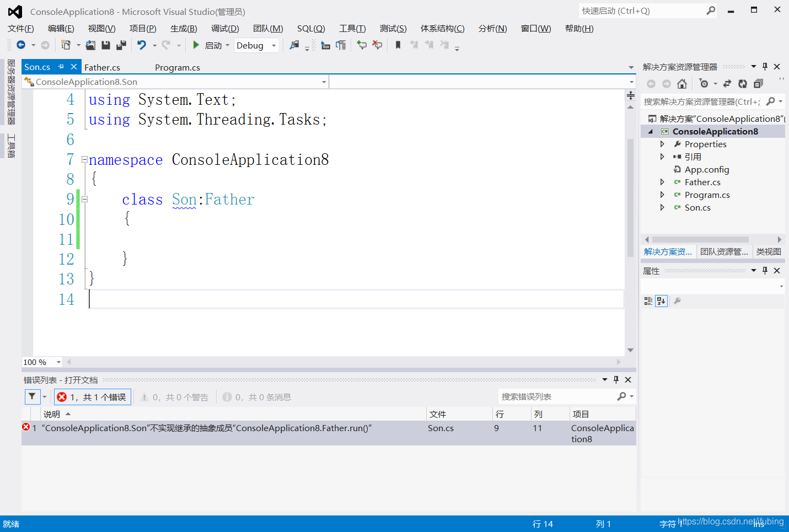Click the wrench Property Pages icon
Screen dimensions: 789x532
pyautogui.click(x=677, y=301)
